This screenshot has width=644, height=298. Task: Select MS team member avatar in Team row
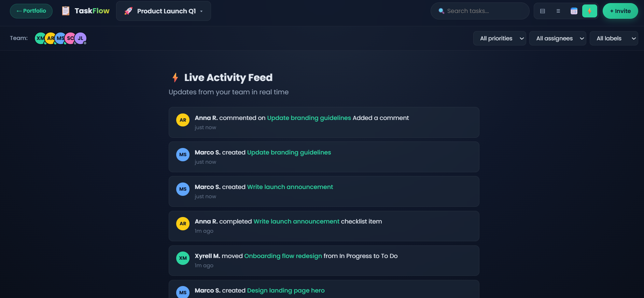point(60,38)
